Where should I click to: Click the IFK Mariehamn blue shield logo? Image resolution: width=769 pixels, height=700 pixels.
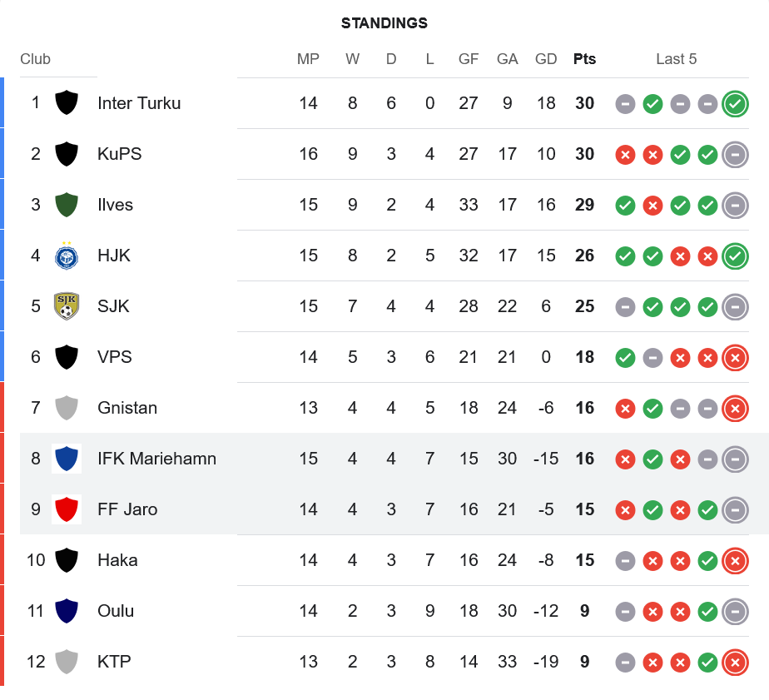pyautogui.click(x=67, y=459)
